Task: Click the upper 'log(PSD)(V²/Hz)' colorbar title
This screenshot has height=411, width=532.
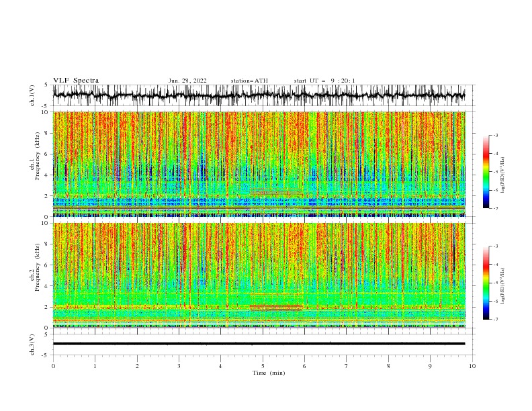Action: click(502, 175)
